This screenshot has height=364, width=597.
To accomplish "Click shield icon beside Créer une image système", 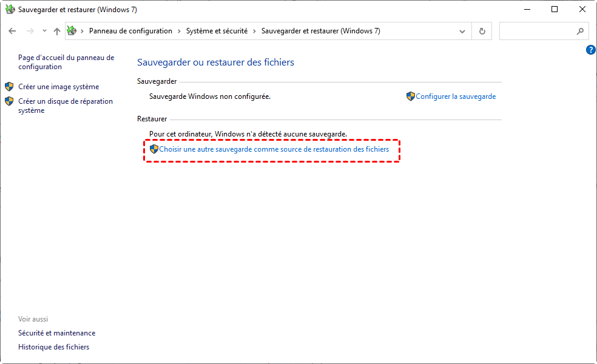I will [x=9, y=86].
